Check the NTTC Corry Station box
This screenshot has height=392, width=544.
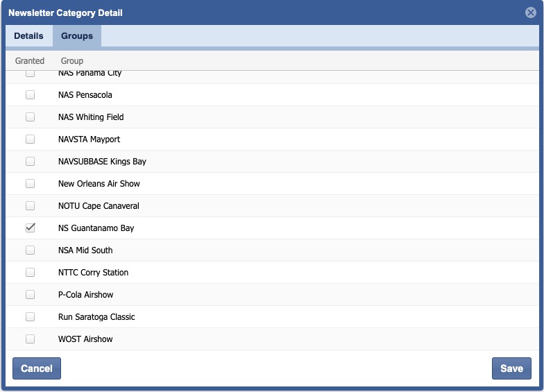(x=31, y=273)
